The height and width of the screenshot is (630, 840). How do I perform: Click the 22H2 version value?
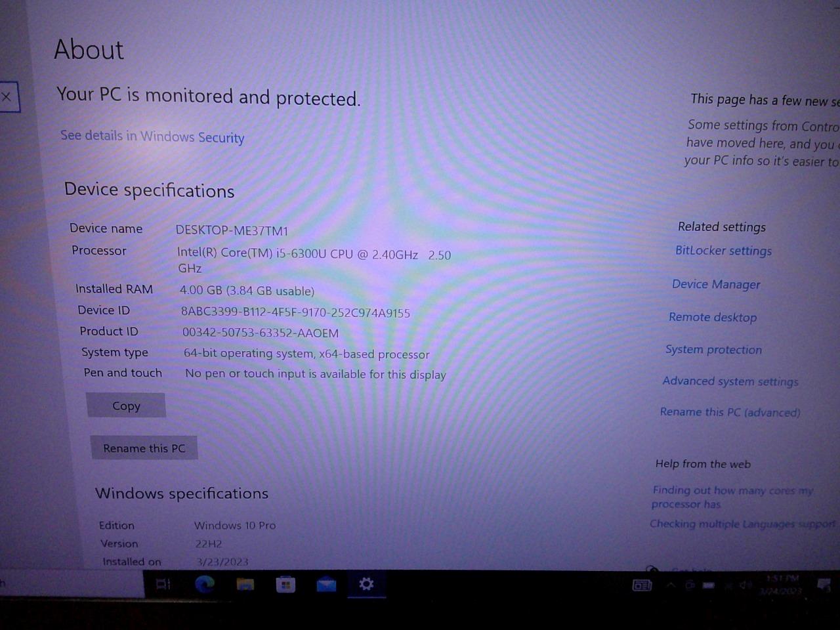point(209,543)
